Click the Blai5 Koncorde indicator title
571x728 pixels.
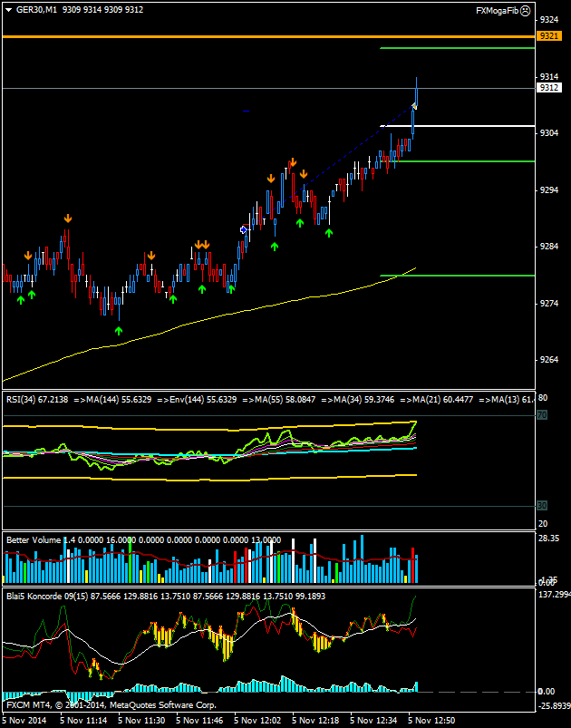(38, 596)
